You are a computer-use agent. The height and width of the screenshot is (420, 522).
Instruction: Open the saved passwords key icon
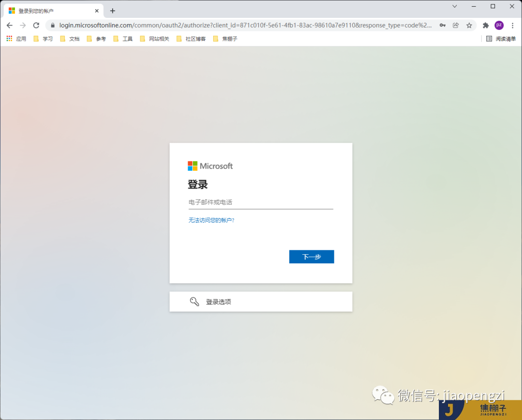tap(442, 25)
